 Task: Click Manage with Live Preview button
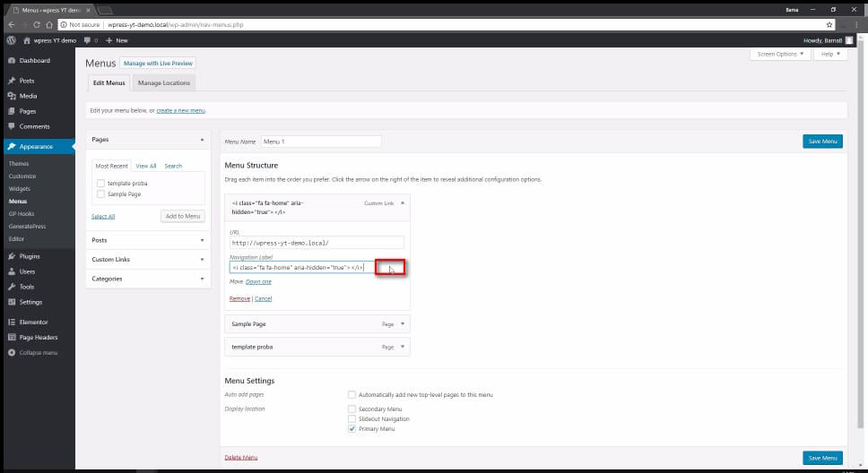(158, 64)
